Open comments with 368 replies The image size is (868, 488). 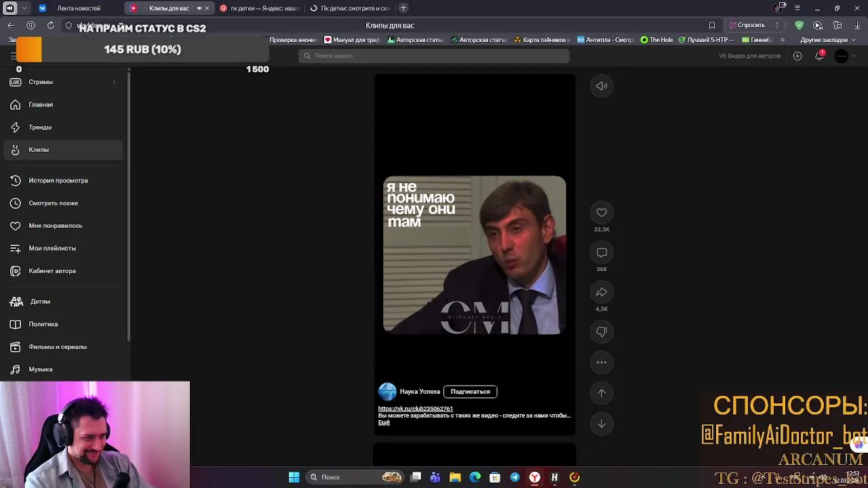point(601,252)
